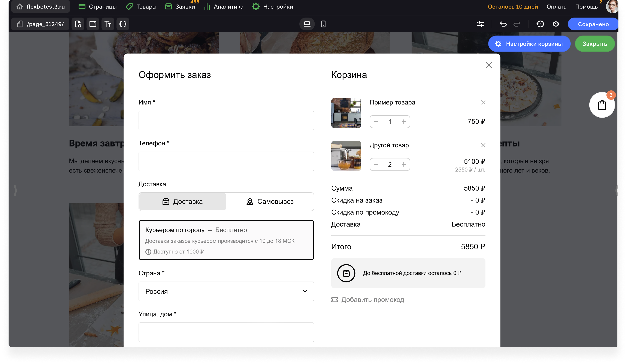This screenshot has width=627, height=364.
Task: Click the До бесплатной доставки осталось 0 ₽ text
Action: 412,273
